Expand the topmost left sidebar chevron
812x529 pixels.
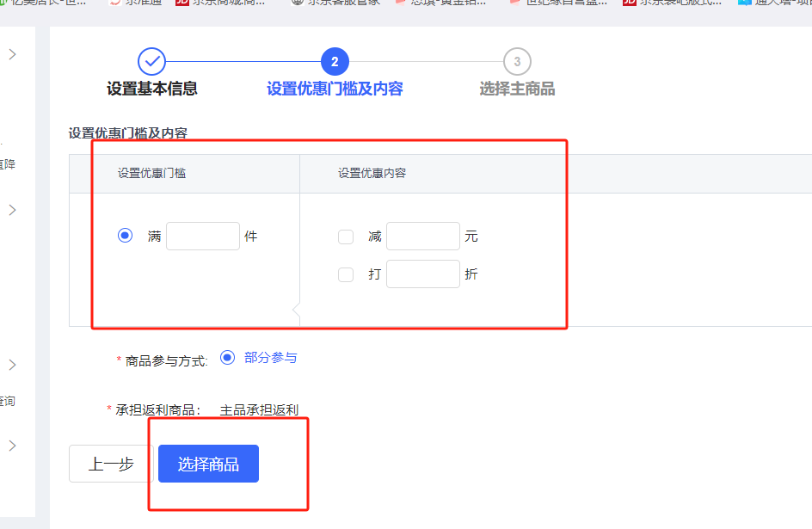13,54
